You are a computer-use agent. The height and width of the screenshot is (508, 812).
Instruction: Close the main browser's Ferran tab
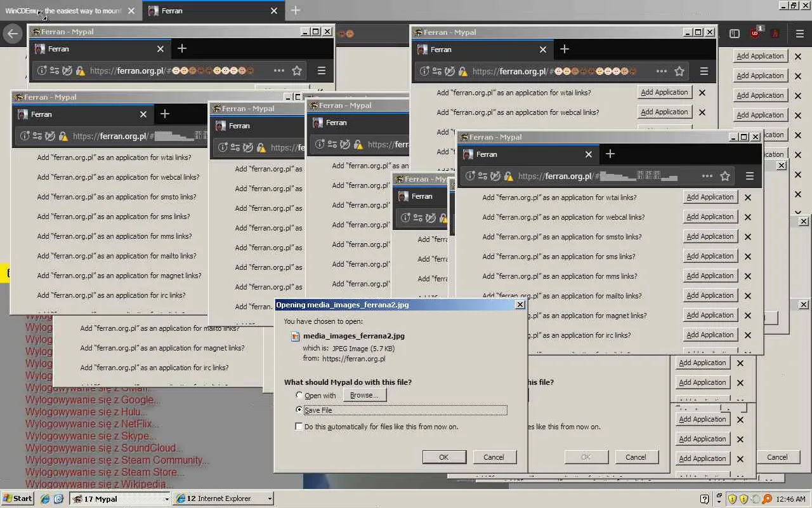[274, 11]
